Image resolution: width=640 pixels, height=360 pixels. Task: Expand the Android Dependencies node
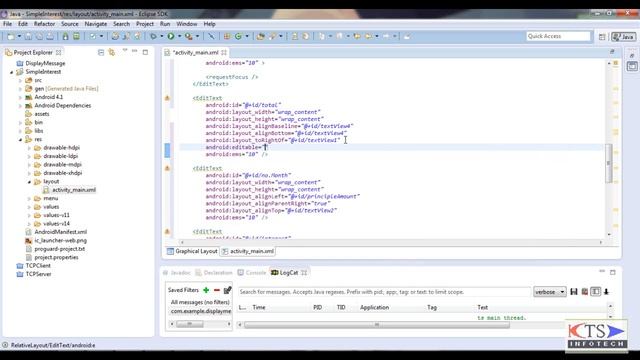pos(20,106)
